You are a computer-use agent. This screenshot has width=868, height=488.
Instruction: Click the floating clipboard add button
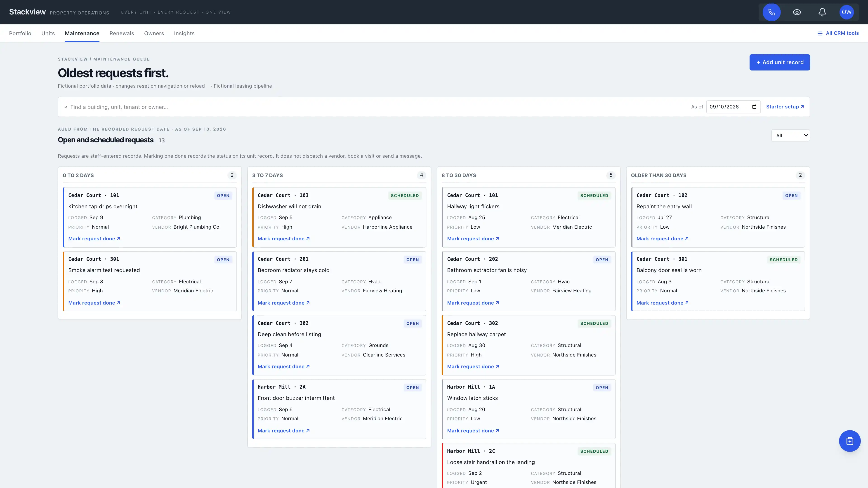click(849, 441)
